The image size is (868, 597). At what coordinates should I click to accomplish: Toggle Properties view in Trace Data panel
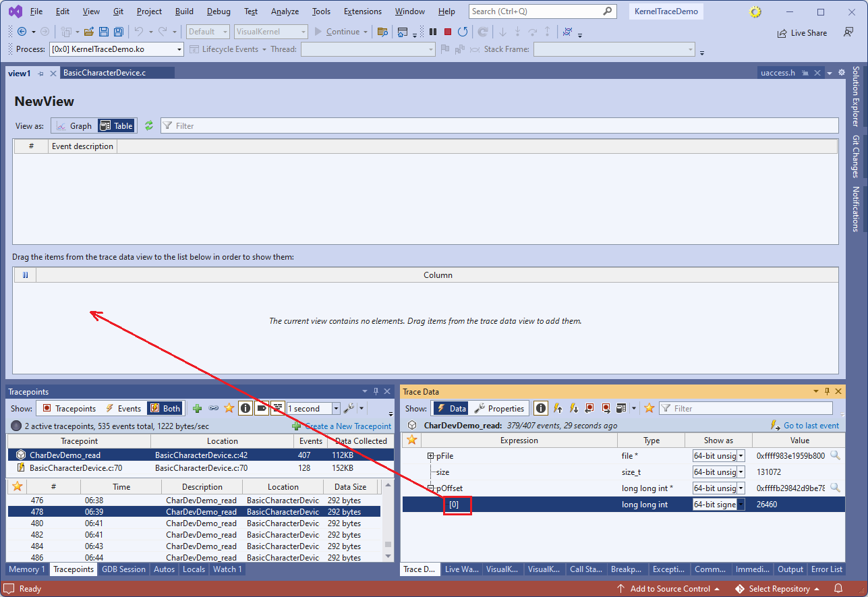[499, 408]
